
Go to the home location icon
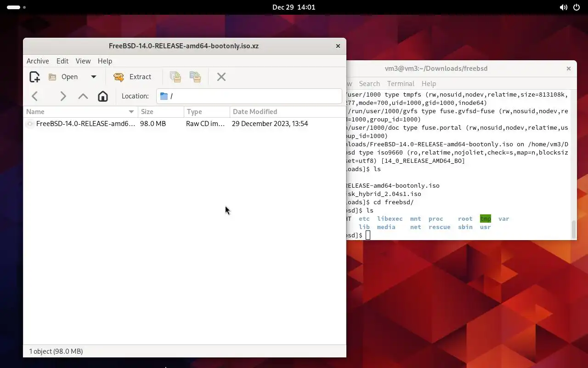[x=103, y=96]
